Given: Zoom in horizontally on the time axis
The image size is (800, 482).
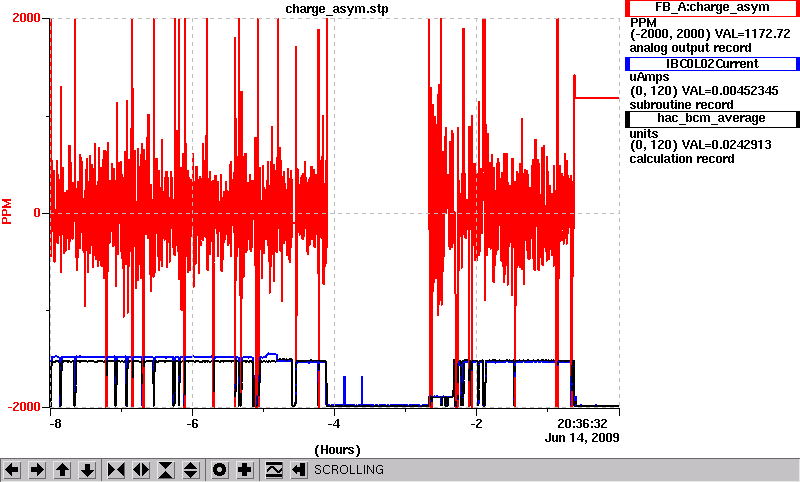Looking at the screenshot, I should coord(116,470).
